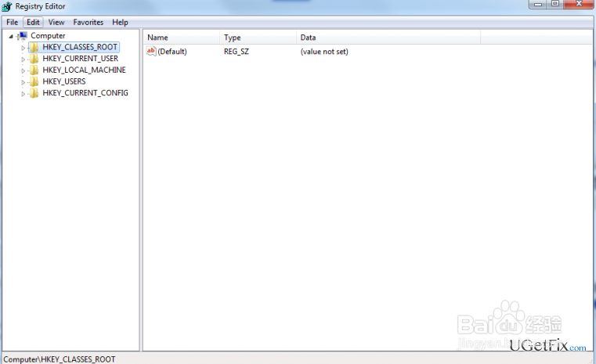Maximize the Registry Editor window
Image resolution: width=596 pixels, height=364 pixels.
(x=555, y=4)
